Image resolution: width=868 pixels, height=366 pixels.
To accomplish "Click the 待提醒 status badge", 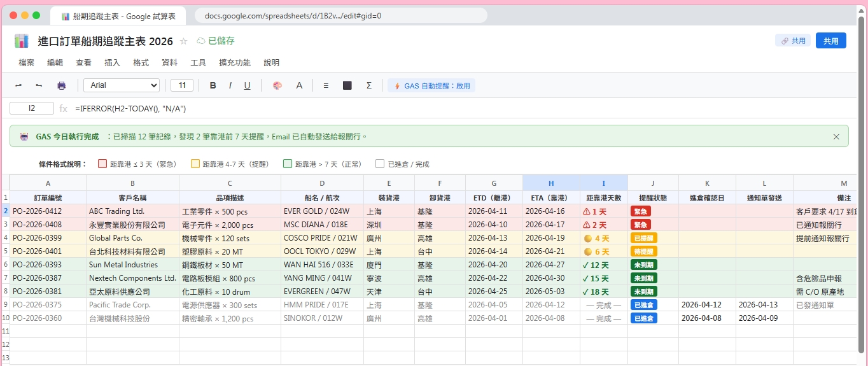I will pyautogui.click(x=644, y=251).
